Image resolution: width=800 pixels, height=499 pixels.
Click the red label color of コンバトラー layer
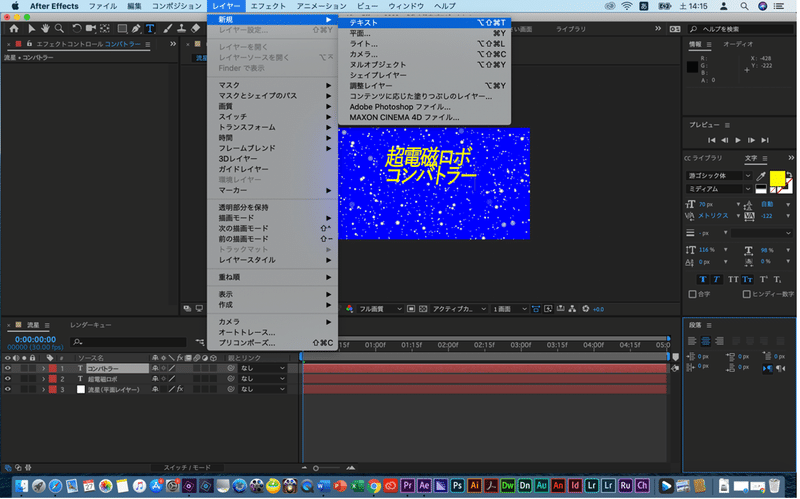[x=53, y=368]
